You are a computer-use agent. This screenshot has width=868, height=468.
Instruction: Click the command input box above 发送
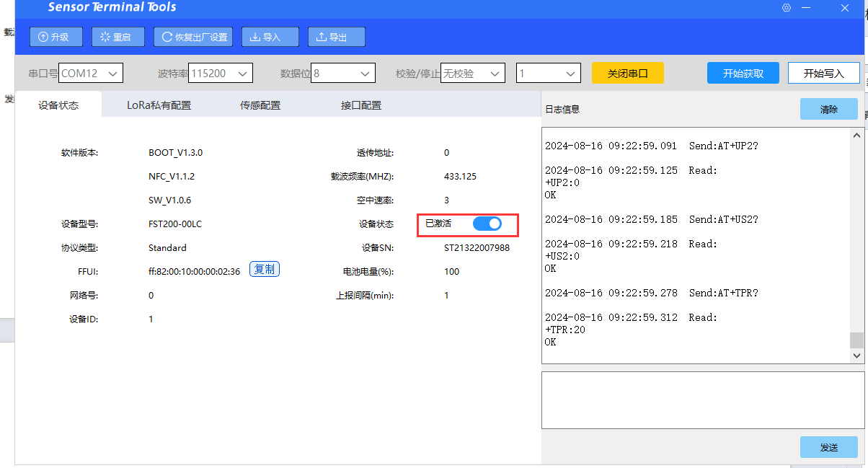[x=702, y=400]
